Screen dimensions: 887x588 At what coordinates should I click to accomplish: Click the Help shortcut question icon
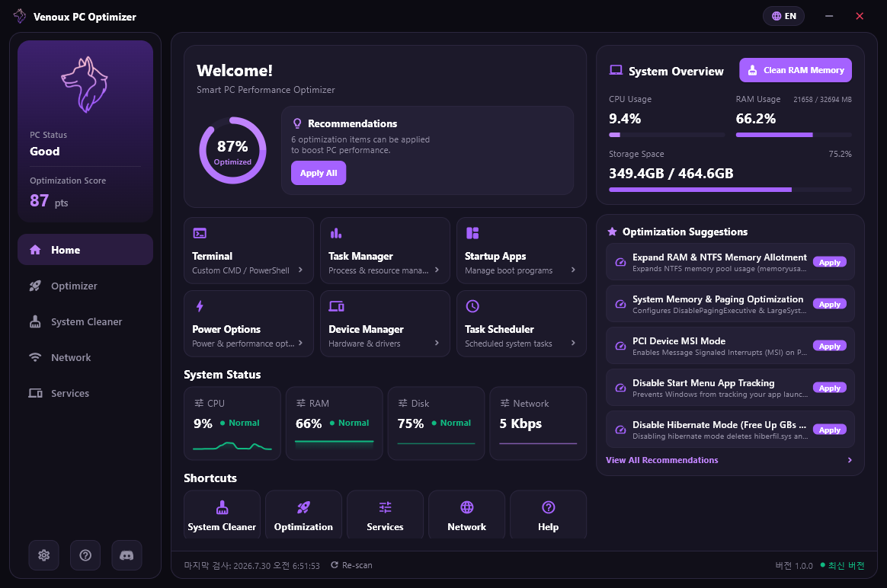(548, 507)
